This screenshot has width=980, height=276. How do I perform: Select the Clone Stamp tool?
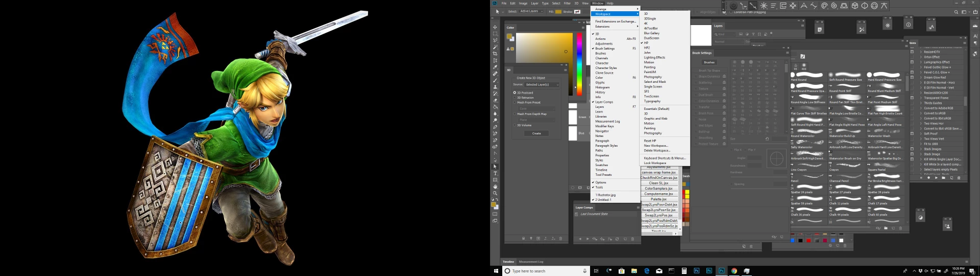(x=495, y=87)
